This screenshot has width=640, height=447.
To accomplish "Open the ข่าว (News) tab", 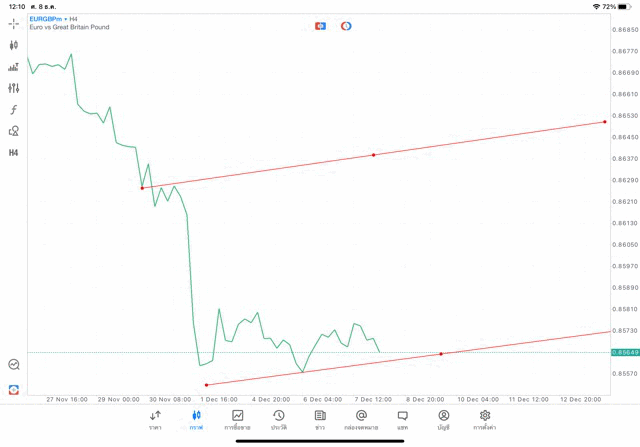I will (x=320, y=420).
